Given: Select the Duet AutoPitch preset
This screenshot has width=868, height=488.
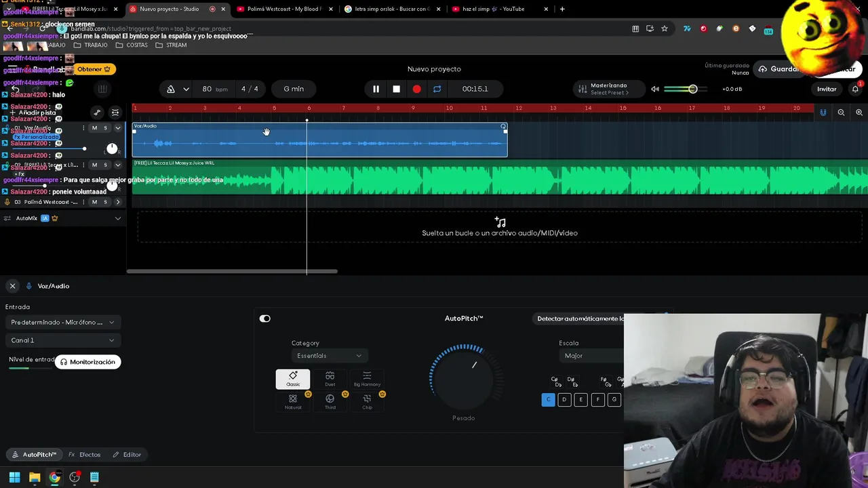Looking at the screenshot, I should coord(330,380).
